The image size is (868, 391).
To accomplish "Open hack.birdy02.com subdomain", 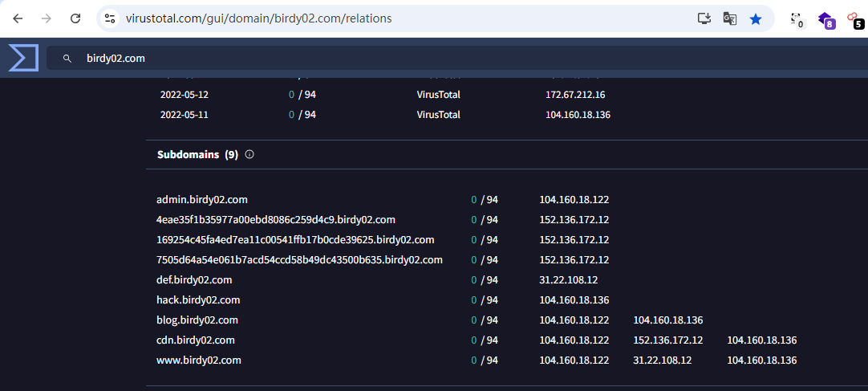I will (198, 299).
